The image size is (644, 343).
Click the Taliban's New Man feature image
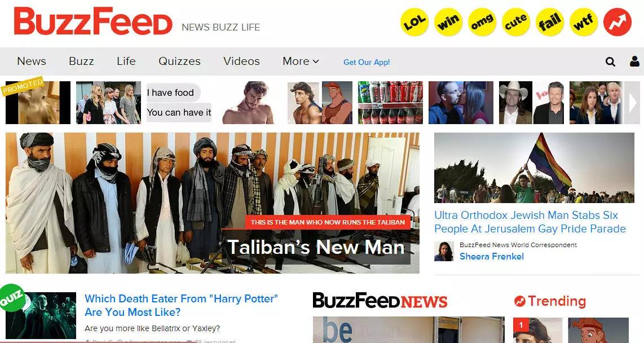213,203
